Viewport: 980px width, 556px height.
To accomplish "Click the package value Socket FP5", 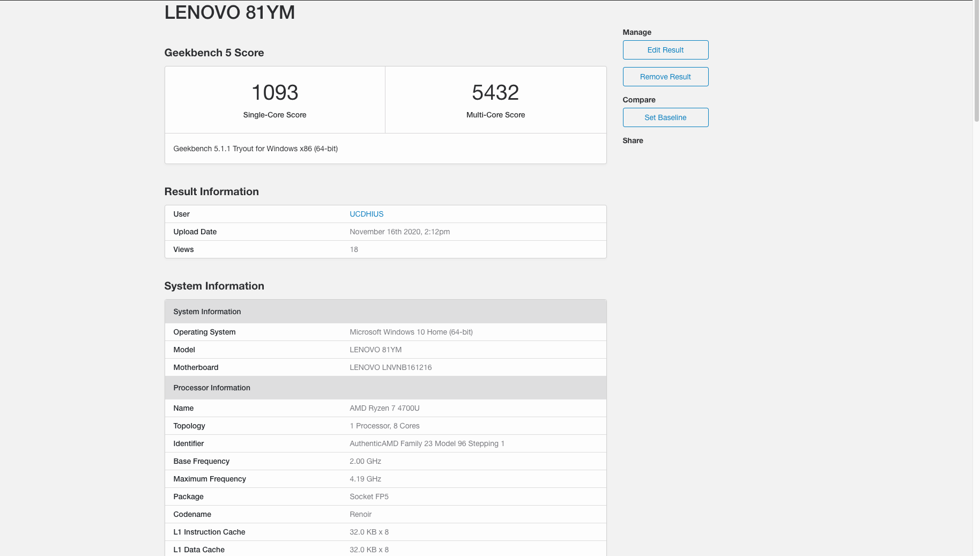I will 369,496.
